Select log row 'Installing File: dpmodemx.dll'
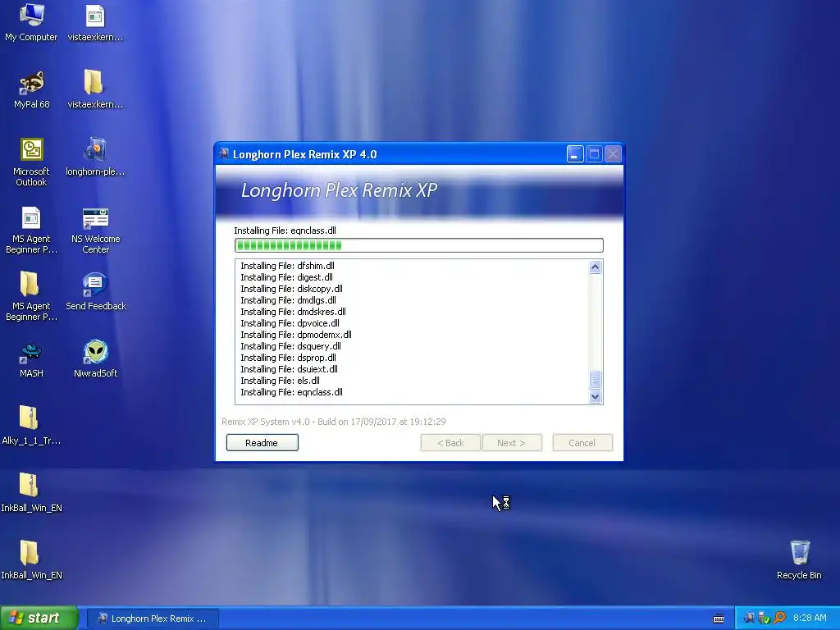The image size is (840, 630). tap(296, 335)
